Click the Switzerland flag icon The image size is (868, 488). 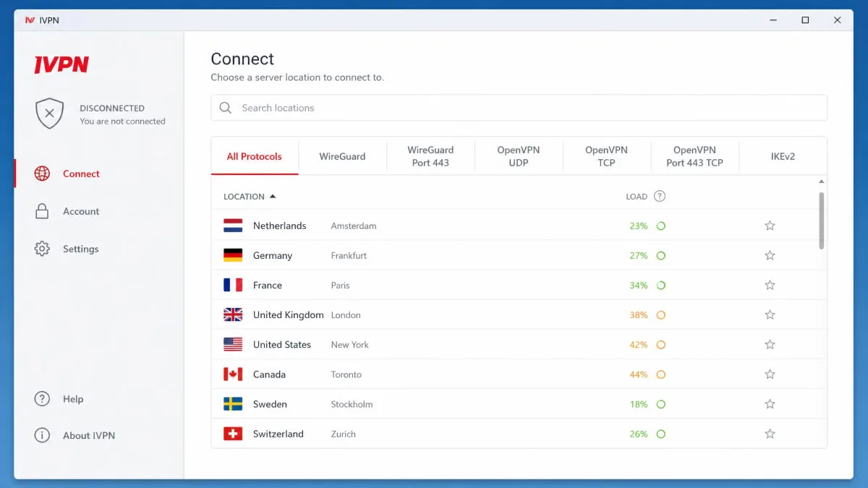click(x=233, y=434)
